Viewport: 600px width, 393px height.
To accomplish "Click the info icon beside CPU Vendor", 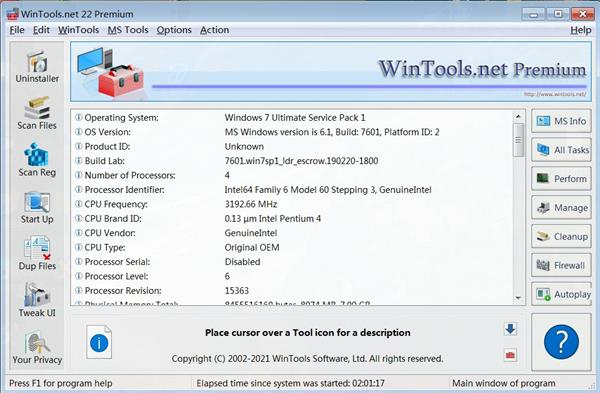I will tap(78, 233).
